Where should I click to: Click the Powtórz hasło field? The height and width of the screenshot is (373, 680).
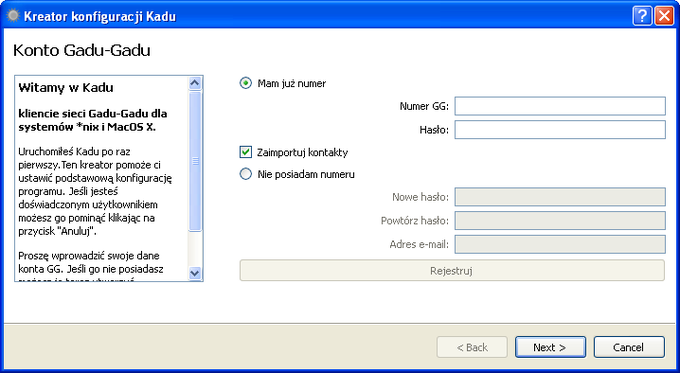[x=560, y=221]
